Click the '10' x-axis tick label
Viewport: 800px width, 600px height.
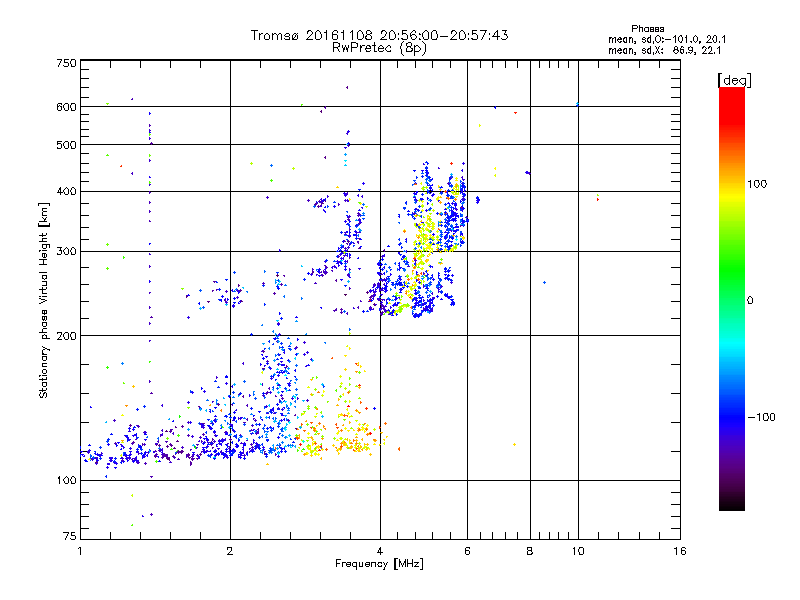point(578,551)
